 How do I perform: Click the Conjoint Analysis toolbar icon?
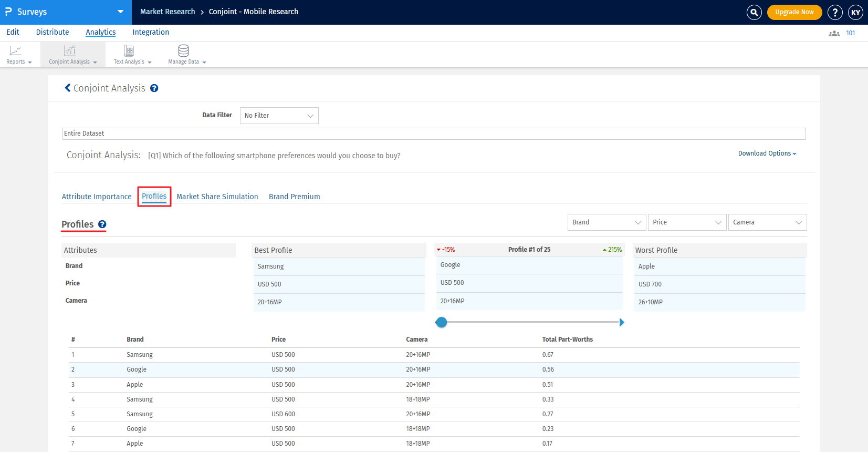tap(70, 50)
